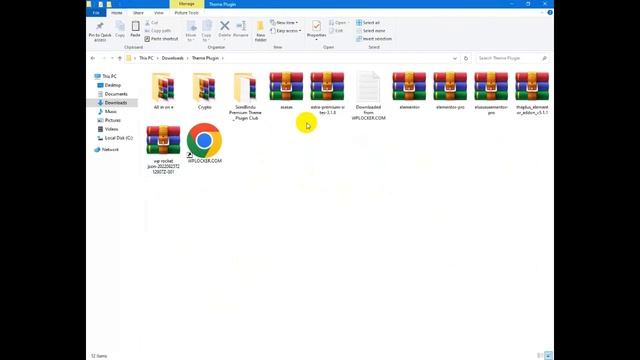Viewport: 640px width, 360px height.
Task: Click Select none in the ribbon
Action: (x=371, y=31)
